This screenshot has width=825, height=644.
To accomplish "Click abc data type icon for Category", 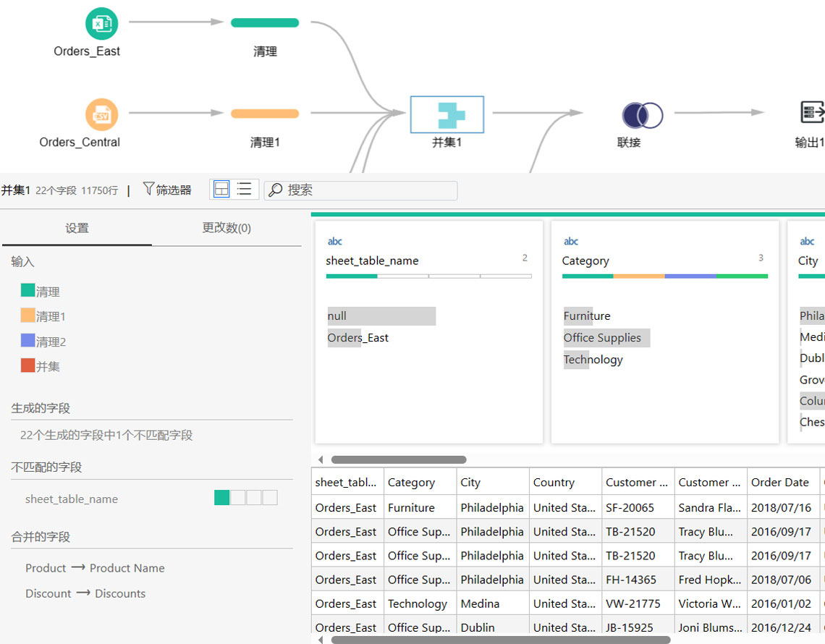I will click(571, 242).
